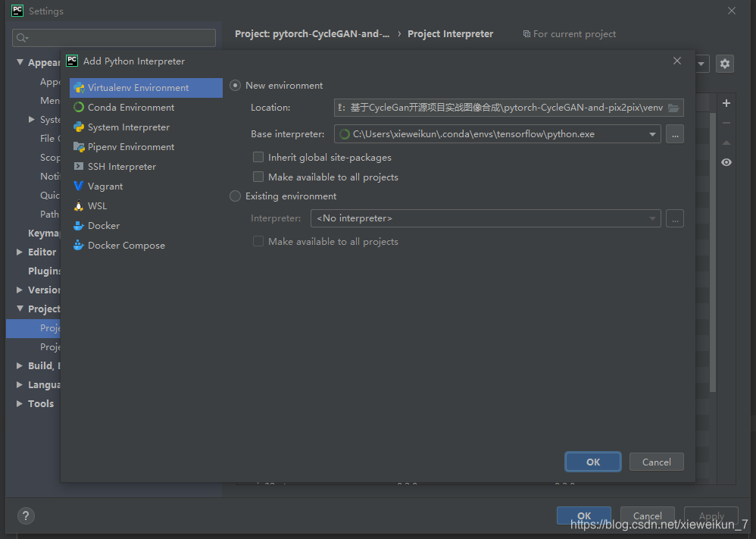Viewport: 756px width, 539px height.
Task: Click the WSL penguin icon
Action: click(x=79, y=206)
